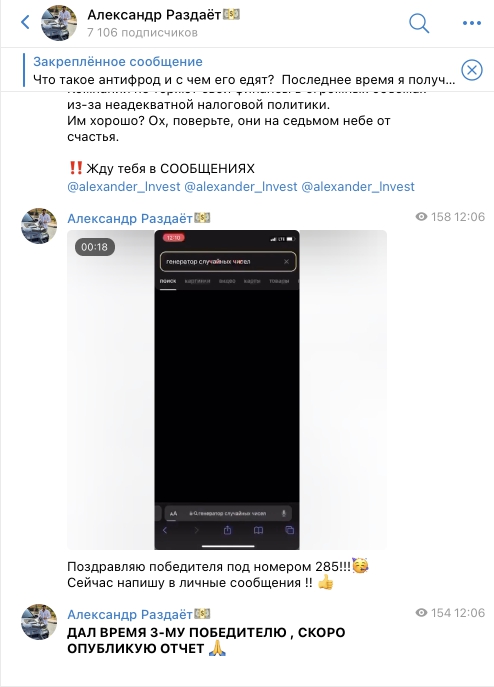Open third @alexander_Invest mention link
Viewport: 494px width, 687px height.
pyautogui.click(x=358, y=187)
